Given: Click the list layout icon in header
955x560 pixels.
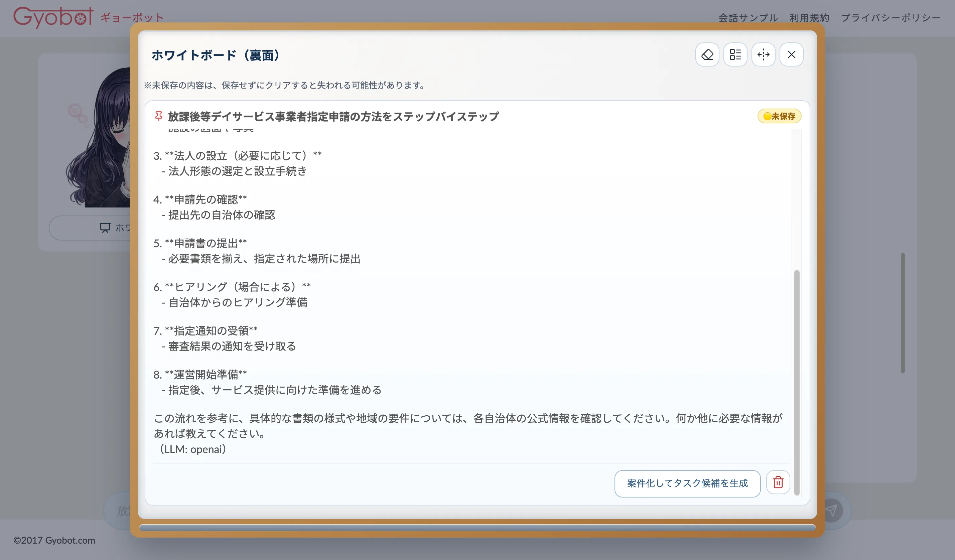Looking at the screenshot, I should tap(735, 54).
